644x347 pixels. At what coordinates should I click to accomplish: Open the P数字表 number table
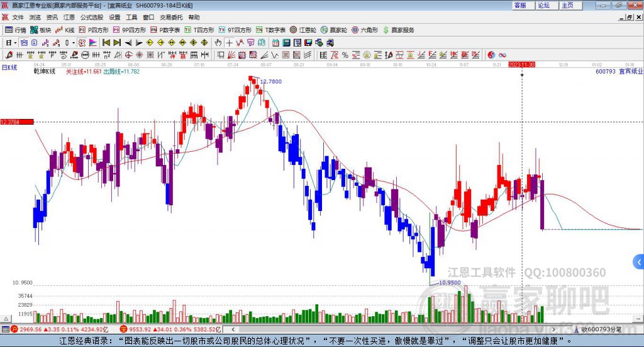[165, 30]
